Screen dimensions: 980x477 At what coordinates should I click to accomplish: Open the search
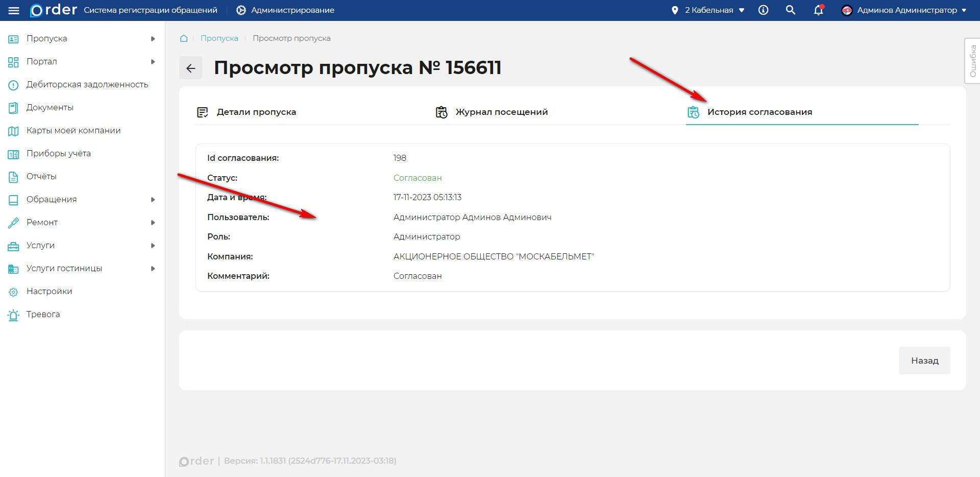790,10
